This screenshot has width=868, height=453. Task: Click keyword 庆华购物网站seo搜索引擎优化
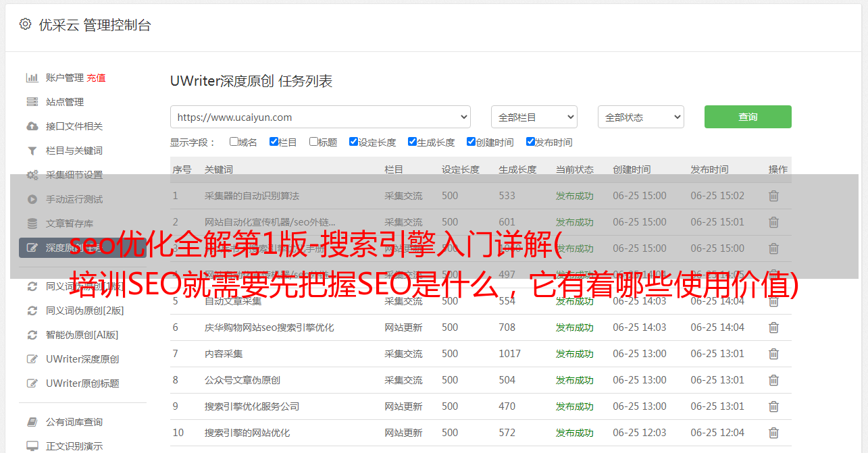270,327
